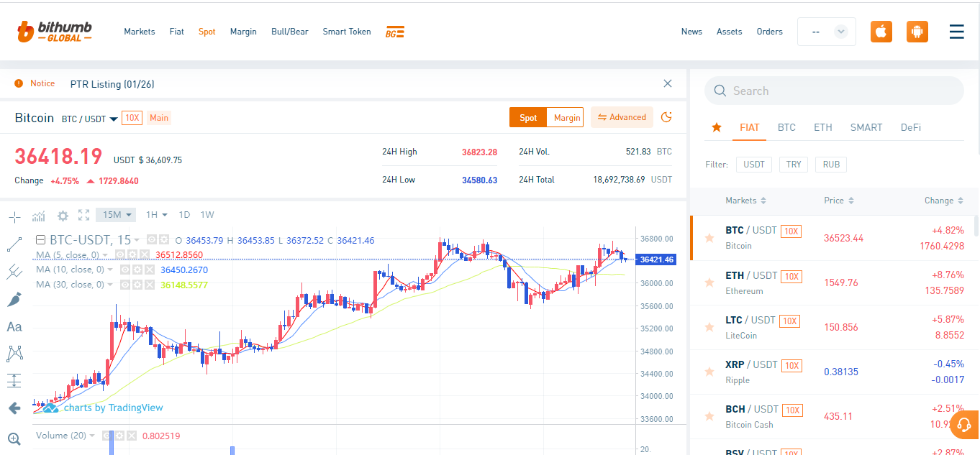
Task: Select the trend line drawing tool
Action: (x=14, y=244)
